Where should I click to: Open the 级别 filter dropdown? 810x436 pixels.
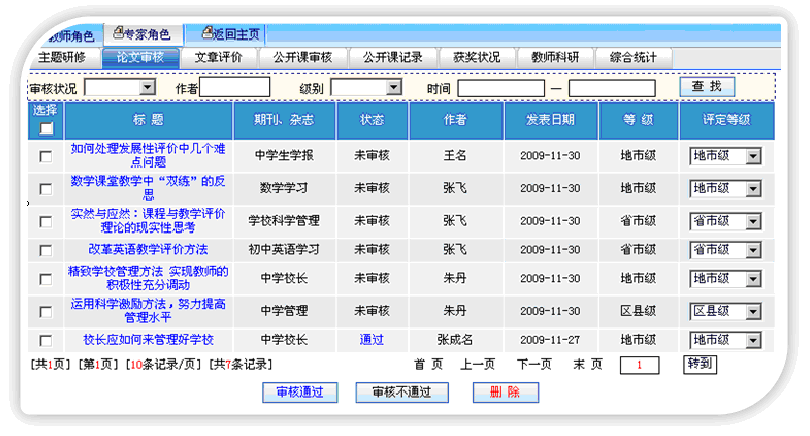point(393,88)
